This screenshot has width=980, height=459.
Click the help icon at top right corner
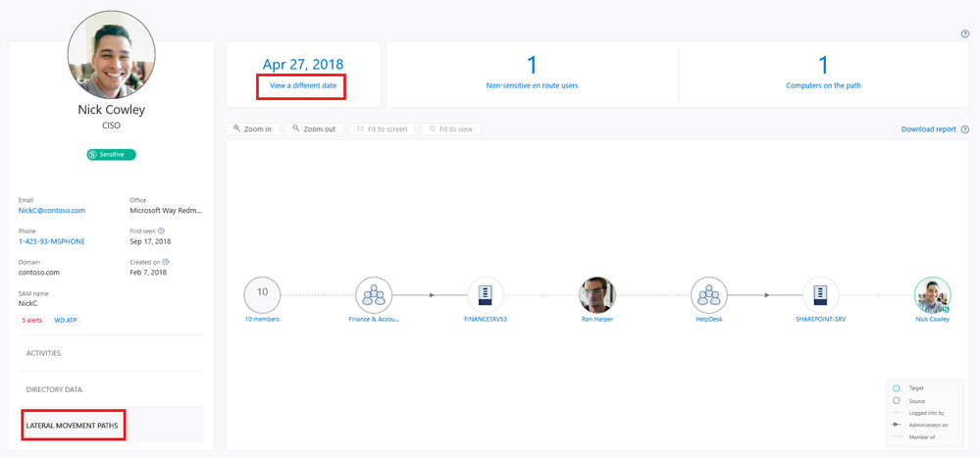[965, 34]
